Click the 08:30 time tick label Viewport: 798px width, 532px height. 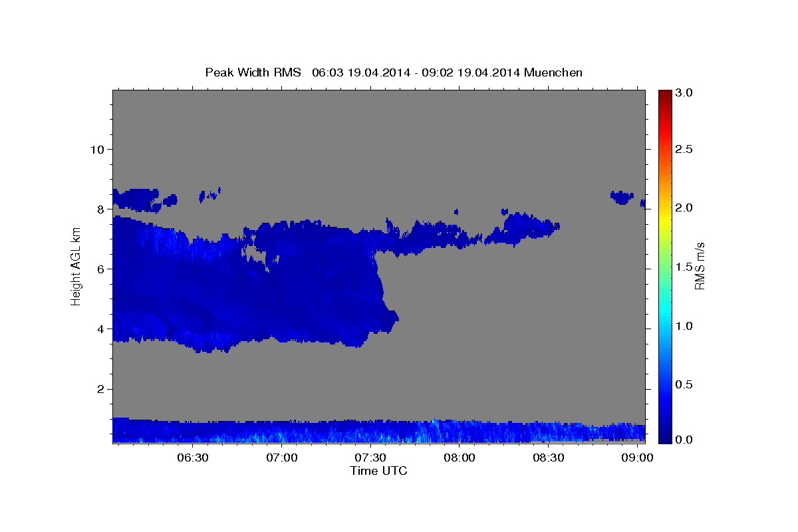(548, 458)
